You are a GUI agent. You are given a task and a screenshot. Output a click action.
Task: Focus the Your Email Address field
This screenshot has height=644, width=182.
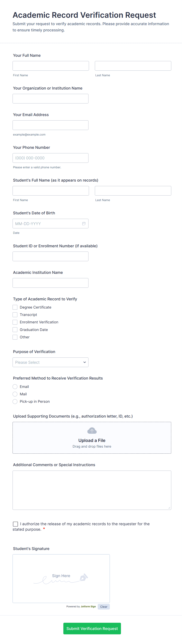[x=50, y=125]
